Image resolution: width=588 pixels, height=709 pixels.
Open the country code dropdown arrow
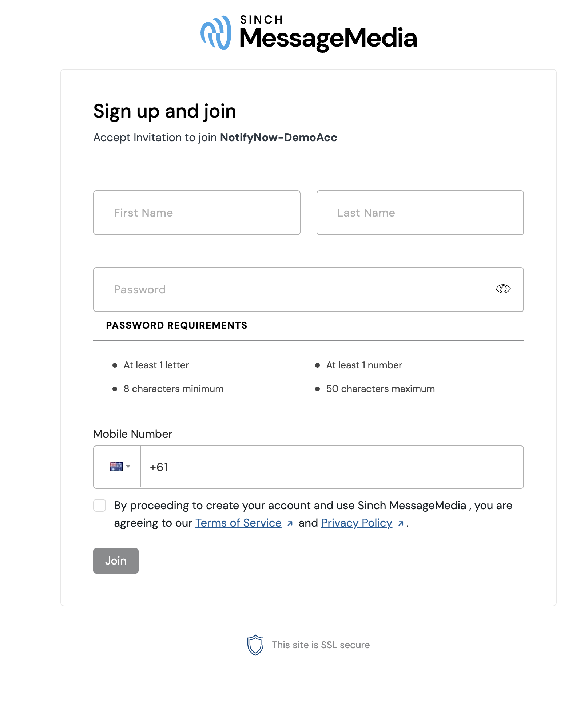pos(128,467)
